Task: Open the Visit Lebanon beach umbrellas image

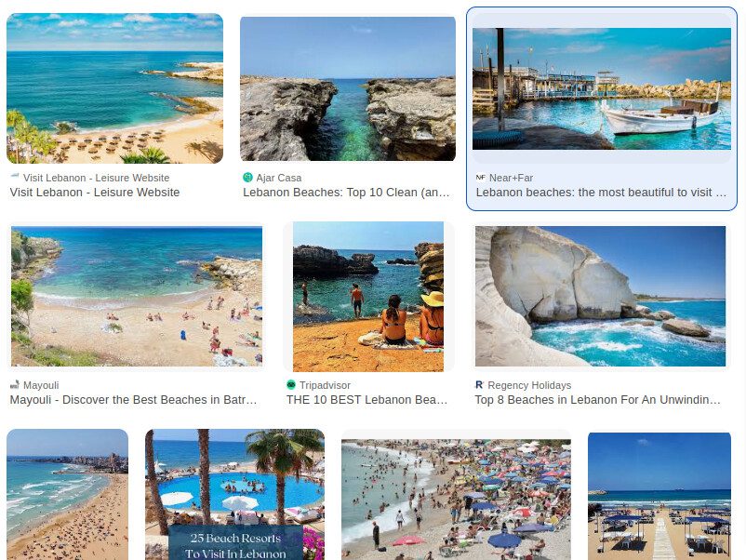Action: coord(114,88)
